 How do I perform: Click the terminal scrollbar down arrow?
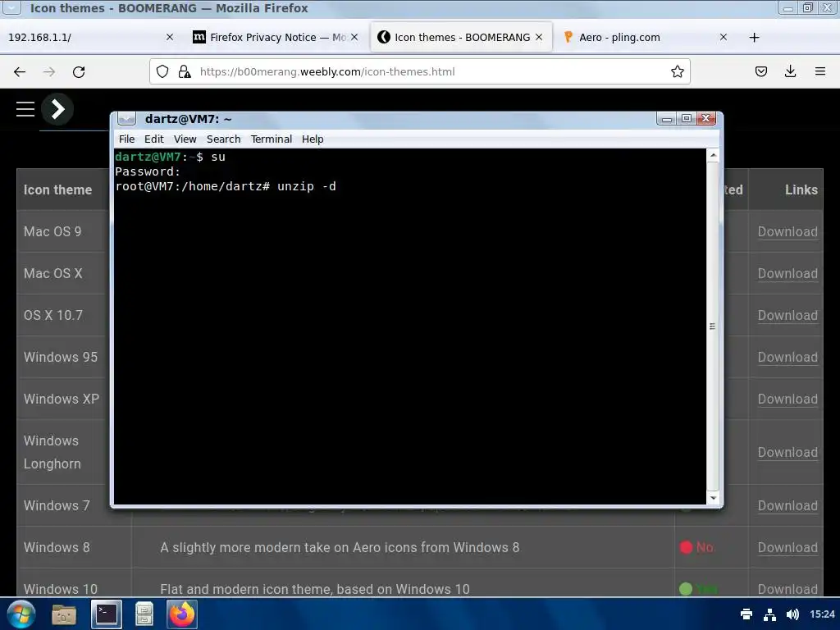pos(713,498)
